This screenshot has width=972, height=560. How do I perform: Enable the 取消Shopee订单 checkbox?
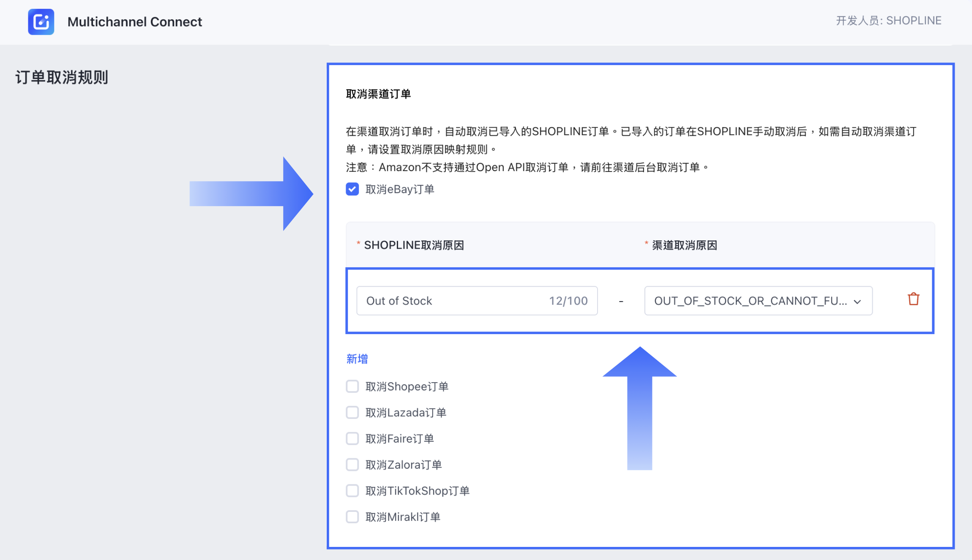[x=352, y=386]
